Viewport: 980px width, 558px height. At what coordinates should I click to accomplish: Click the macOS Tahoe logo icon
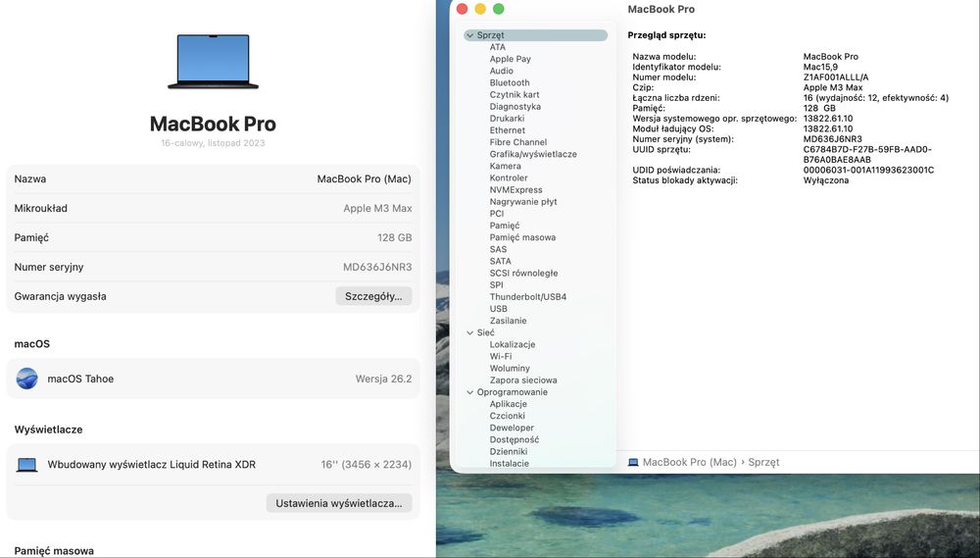(x=26, y=379)
